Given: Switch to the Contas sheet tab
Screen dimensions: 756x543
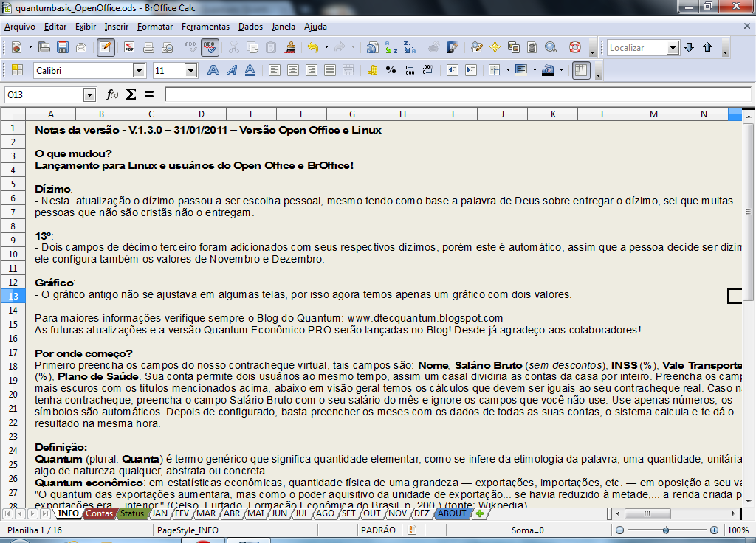Looking at the screenshot, I should pyautogui.click(x=100, y=513).
